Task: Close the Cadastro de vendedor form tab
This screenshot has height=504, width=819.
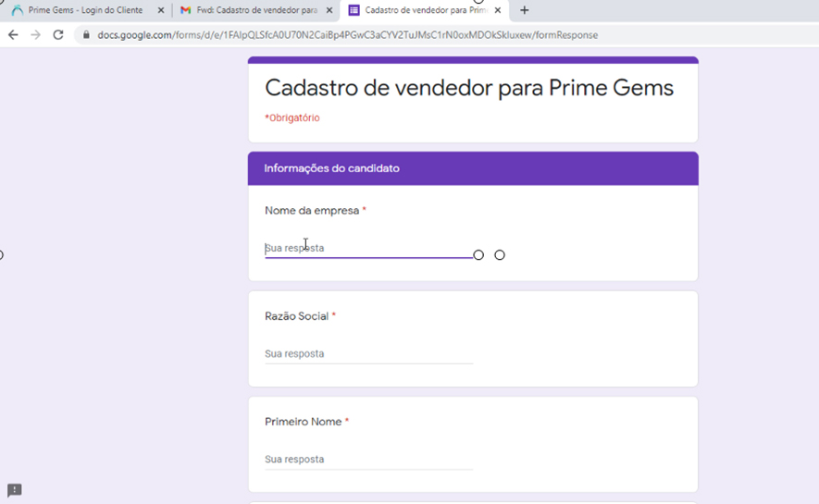Action: click(498, 10)
